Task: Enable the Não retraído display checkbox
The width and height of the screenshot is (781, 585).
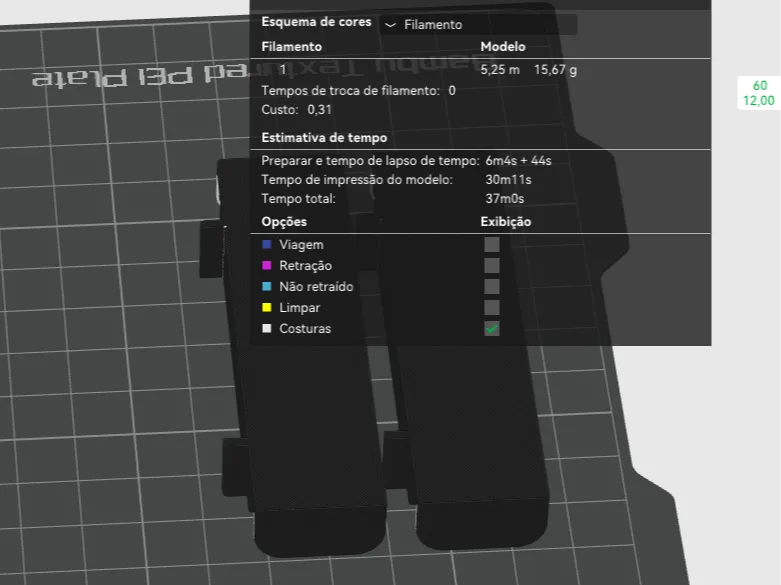Action: [x=492, y=287]
